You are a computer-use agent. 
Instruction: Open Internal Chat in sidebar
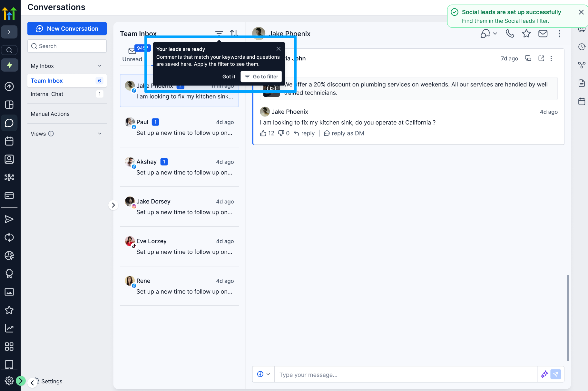tap(67, 94)
